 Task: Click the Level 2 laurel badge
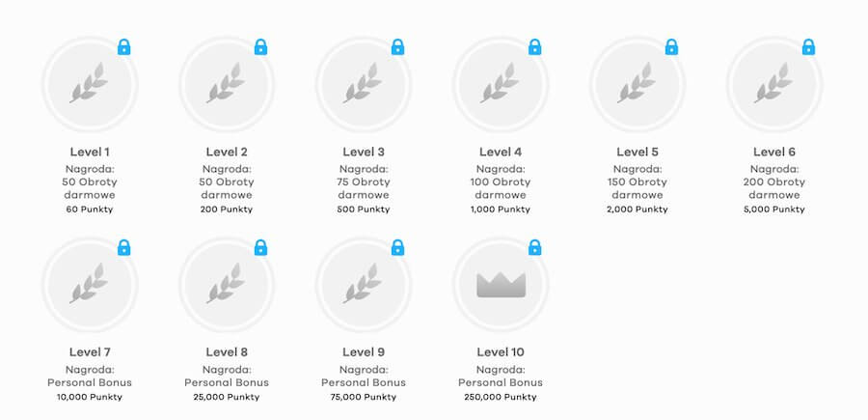[x=227, y=84]
